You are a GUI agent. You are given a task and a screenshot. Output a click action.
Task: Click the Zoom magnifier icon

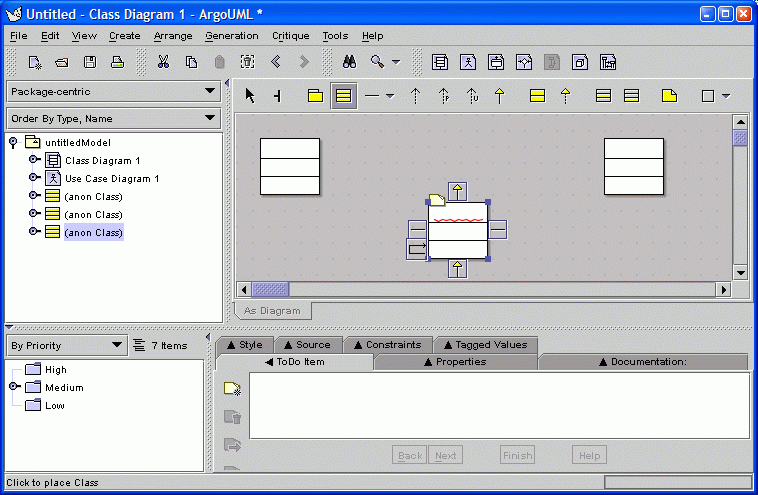tap(377, 62)
